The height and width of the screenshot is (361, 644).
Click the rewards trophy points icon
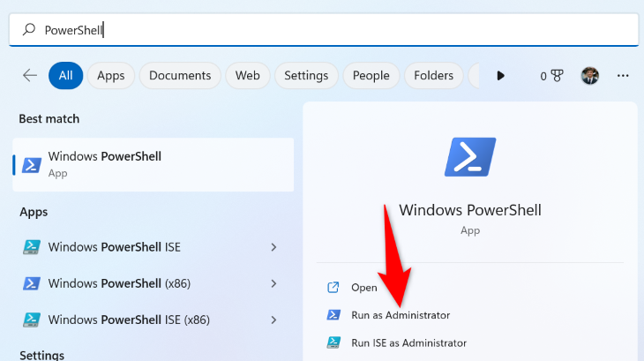coord(550,76)
